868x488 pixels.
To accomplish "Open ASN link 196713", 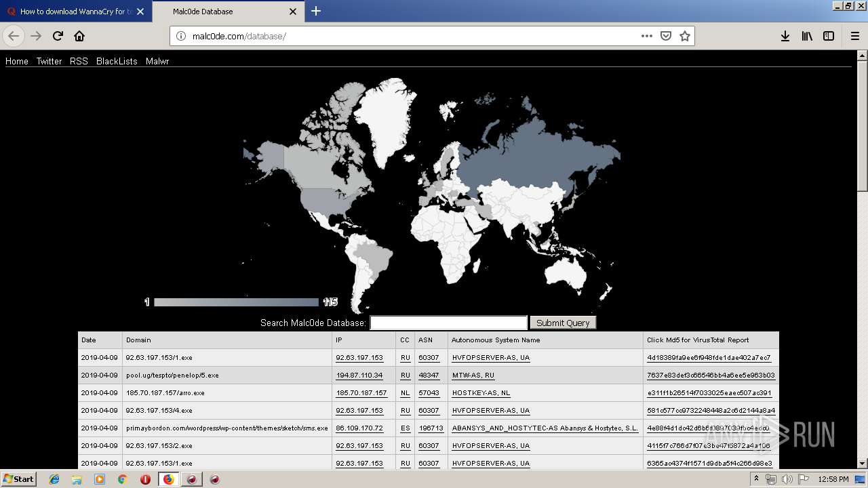I will click(431, 428).
